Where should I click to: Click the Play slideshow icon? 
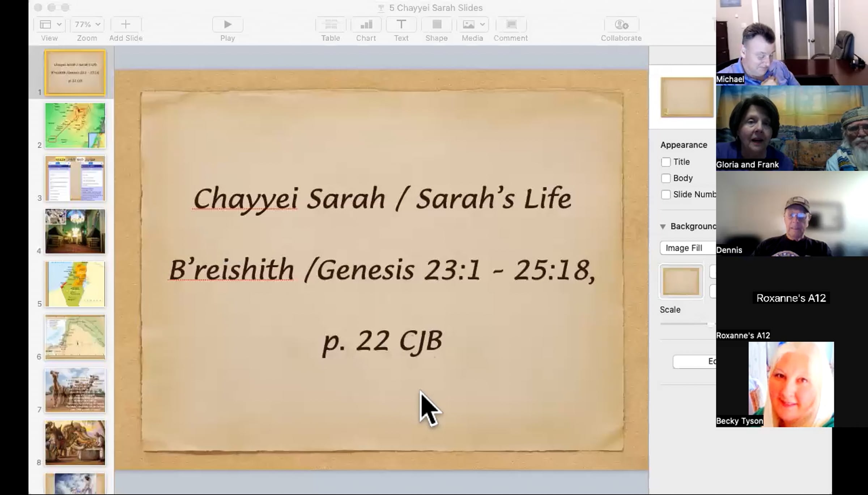227,25
